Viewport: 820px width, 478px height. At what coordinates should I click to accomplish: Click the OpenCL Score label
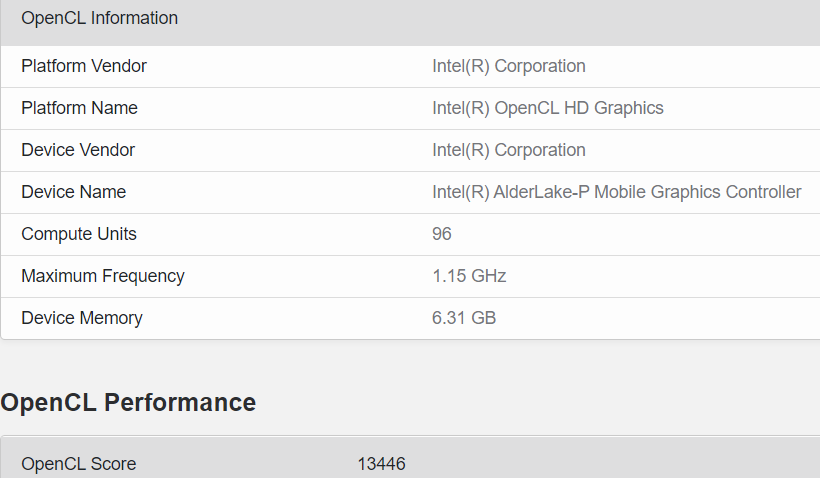click(79, 464)
